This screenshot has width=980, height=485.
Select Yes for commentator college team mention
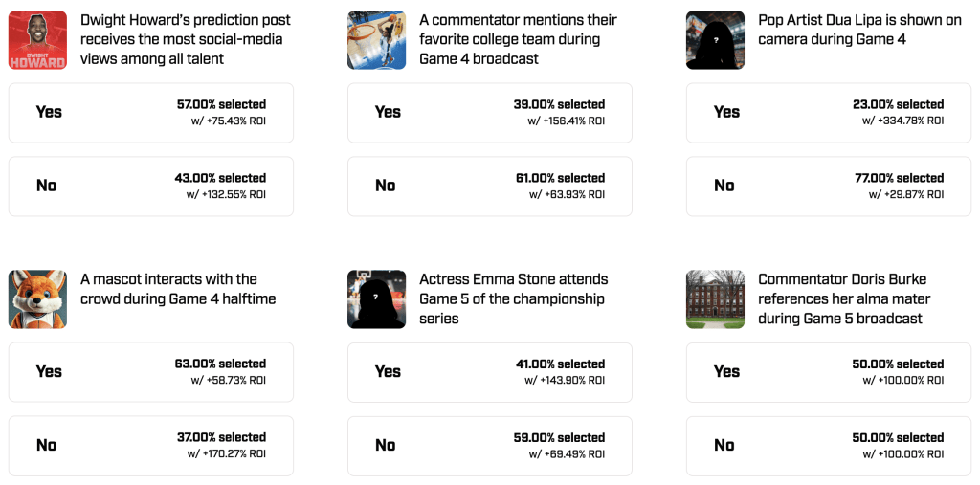tap(489, 113)
